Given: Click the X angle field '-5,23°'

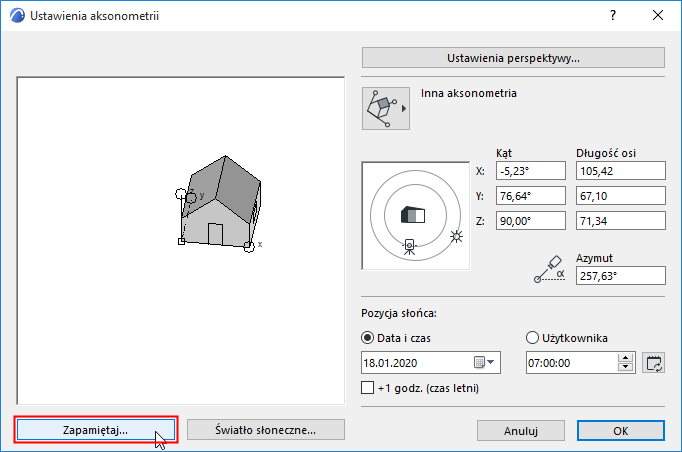Looking at the screenshot, I should pos(531,171).
